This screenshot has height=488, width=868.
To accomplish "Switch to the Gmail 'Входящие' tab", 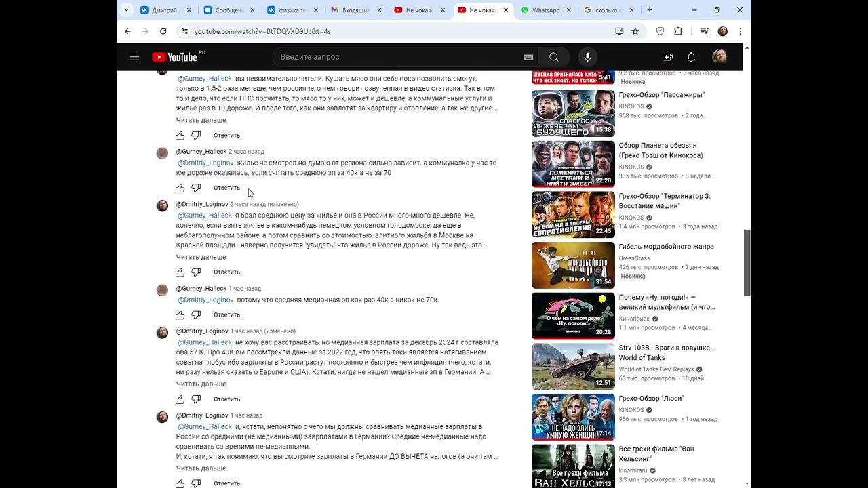I will click(x=357, y=10).
